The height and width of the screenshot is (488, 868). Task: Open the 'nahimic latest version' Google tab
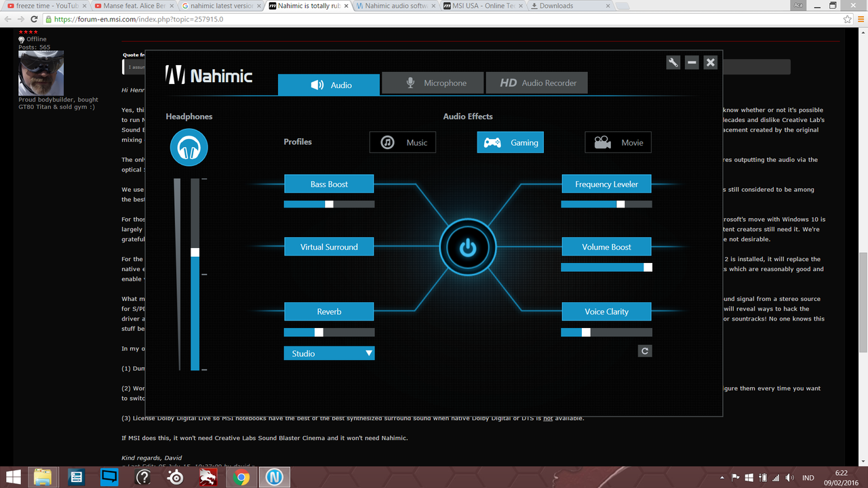click(220, 6)
